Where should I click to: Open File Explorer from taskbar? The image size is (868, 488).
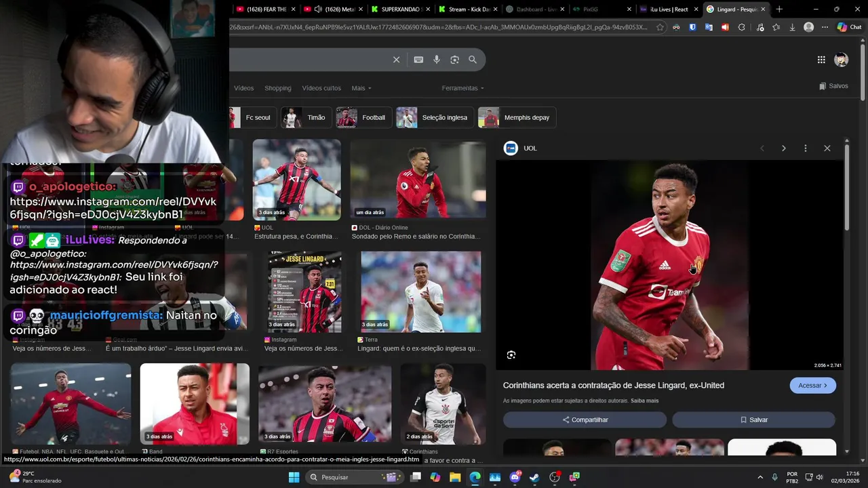coord(455,477)
